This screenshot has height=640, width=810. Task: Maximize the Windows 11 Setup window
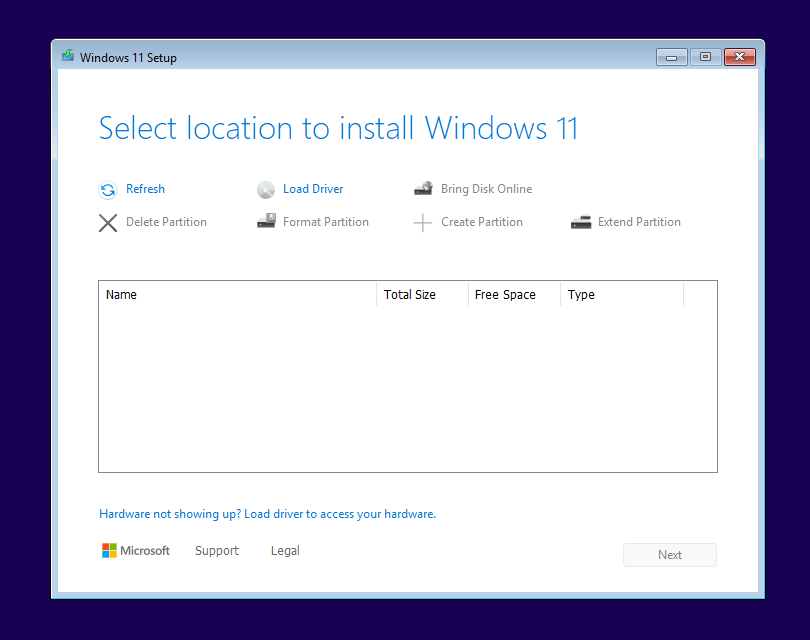click(706, 57)
